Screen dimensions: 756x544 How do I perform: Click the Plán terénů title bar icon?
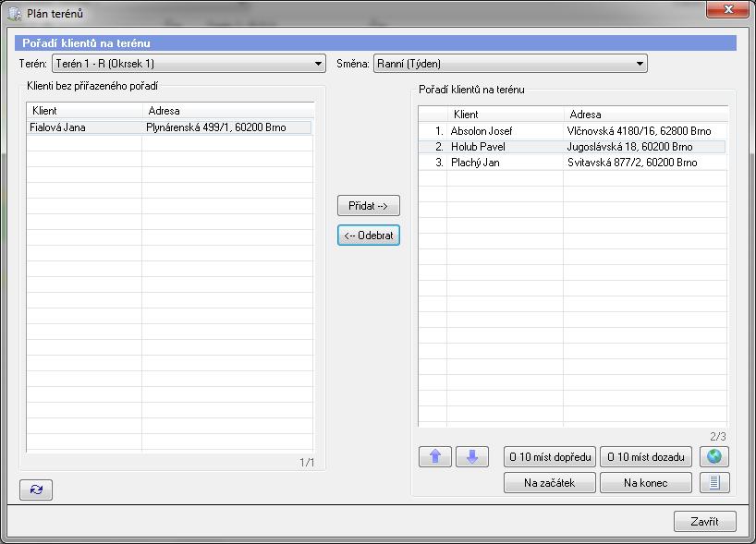click(x=15, y=14)
